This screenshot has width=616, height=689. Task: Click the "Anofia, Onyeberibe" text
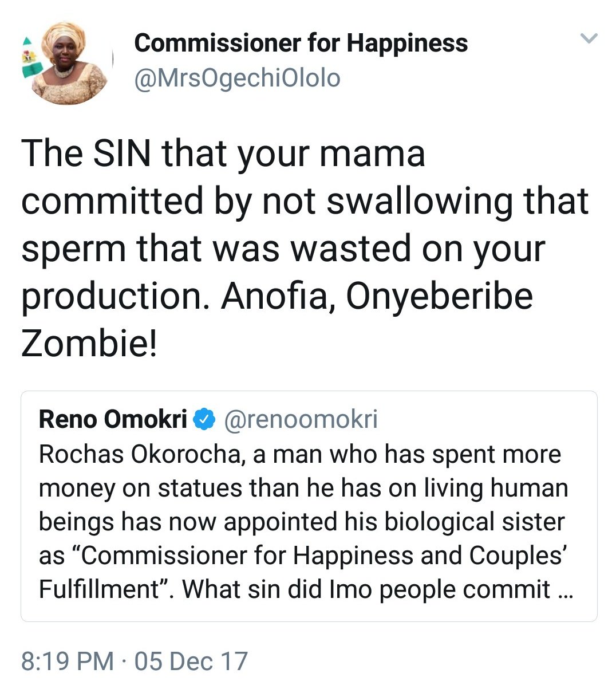click(377, 296)
